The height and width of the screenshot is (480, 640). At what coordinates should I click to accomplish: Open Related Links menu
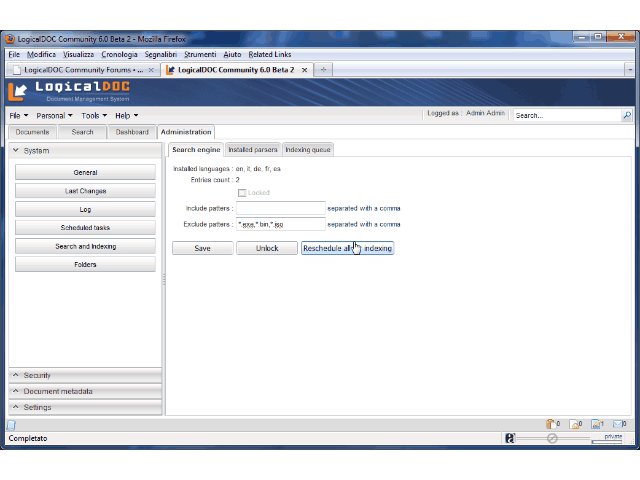[x=270, y=54]
